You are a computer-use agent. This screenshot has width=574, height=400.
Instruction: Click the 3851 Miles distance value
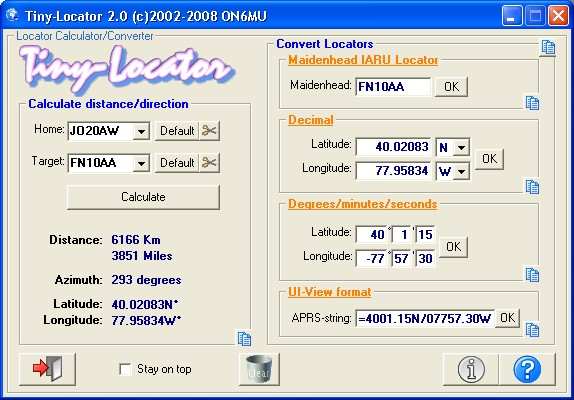pos(142,256)
